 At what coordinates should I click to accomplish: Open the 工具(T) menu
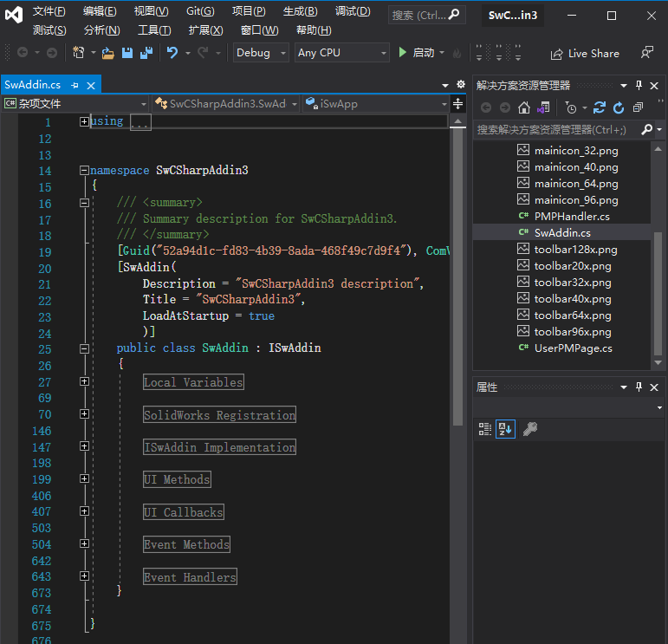[x=154, y=30]
